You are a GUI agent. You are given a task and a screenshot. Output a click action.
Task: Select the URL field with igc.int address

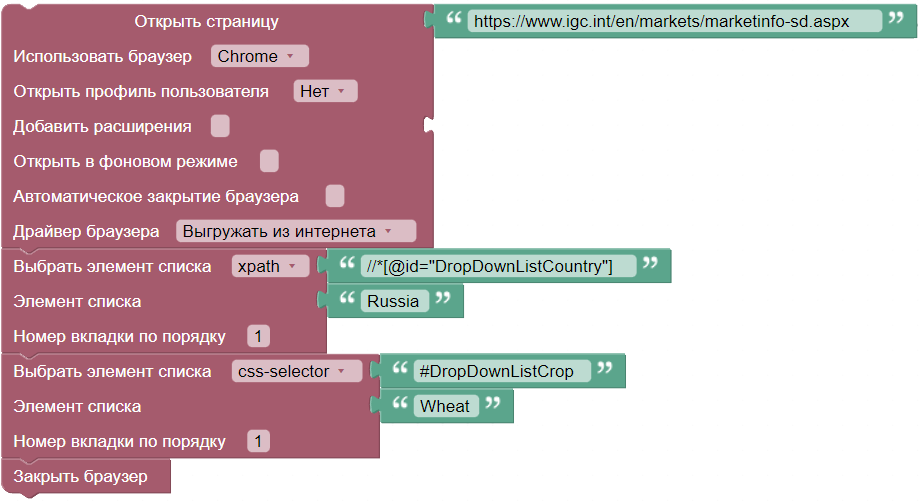[x=675, y=21]
